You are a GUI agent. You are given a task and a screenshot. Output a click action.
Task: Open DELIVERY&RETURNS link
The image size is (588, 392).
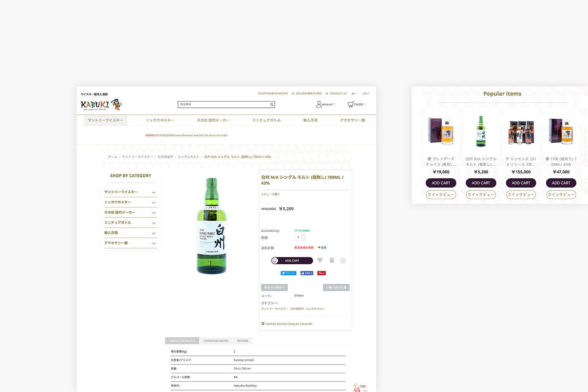point(309,94)
